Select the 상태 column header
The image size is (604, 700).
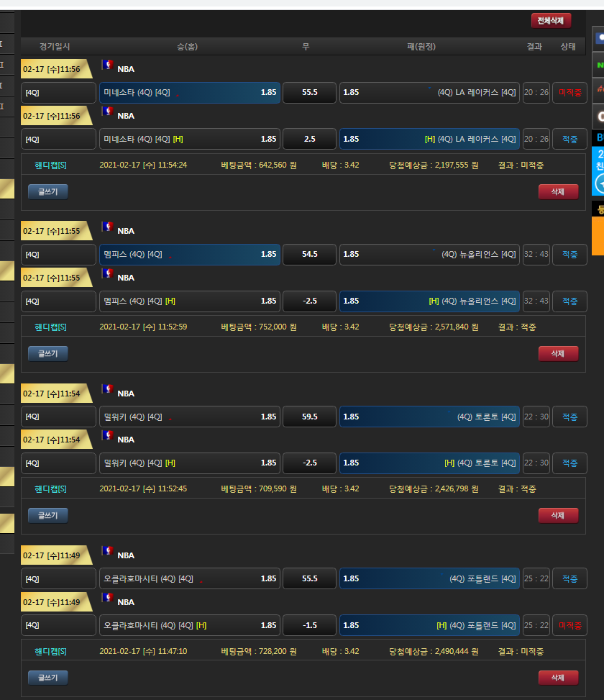click(568, 47)
